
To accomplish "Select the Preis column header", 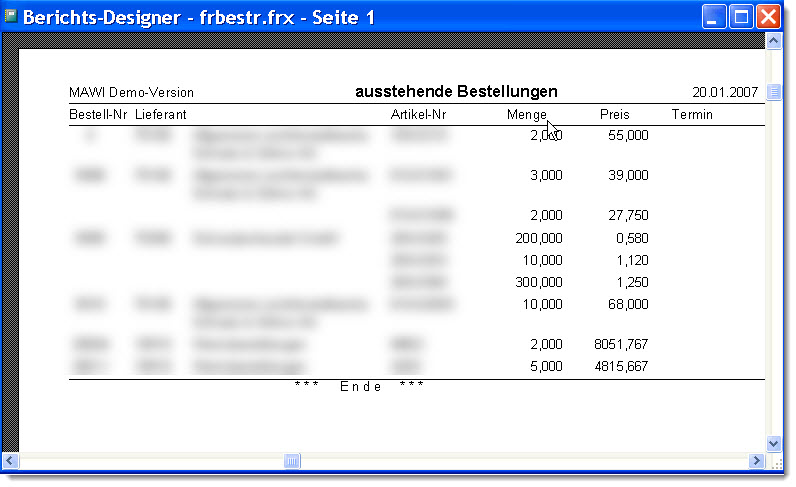I will coord(614,115).
